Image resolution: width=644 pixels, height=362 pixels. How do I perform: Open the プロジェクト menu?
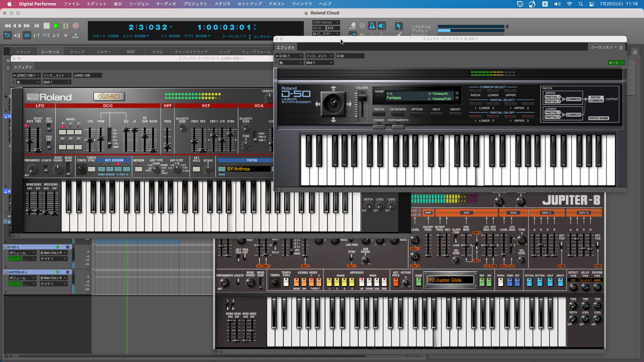click(195, 4)
